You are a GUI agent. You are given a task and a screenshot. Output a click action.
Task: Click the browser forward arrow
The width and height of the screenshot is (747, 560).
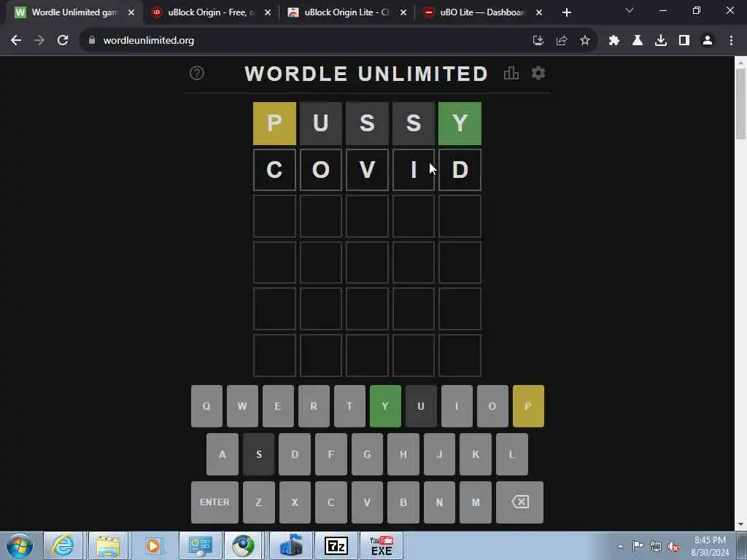coord(39,41)
